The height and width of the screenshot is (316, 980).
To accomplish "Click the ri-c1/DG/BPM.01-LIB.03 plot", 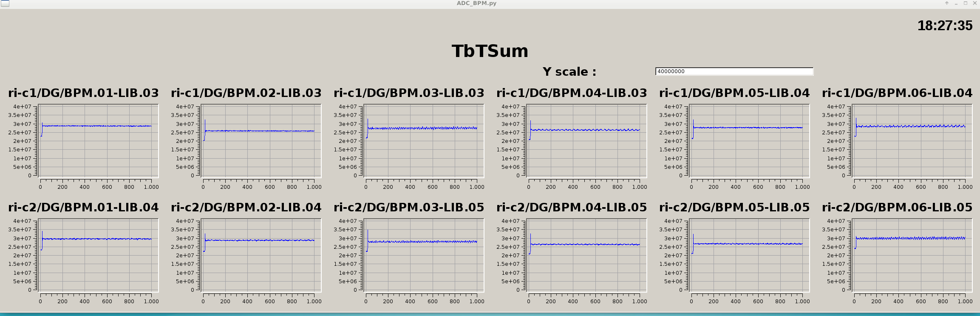I will pos(98,141).
